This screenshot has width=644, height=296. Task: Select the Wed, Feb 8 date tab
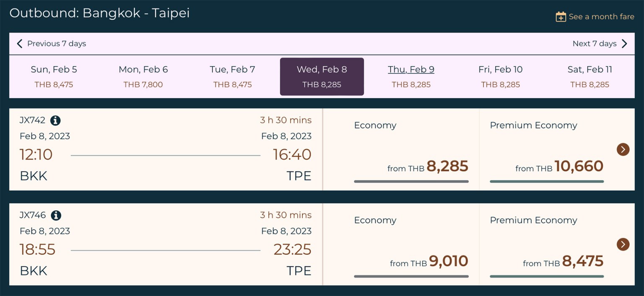322,77
